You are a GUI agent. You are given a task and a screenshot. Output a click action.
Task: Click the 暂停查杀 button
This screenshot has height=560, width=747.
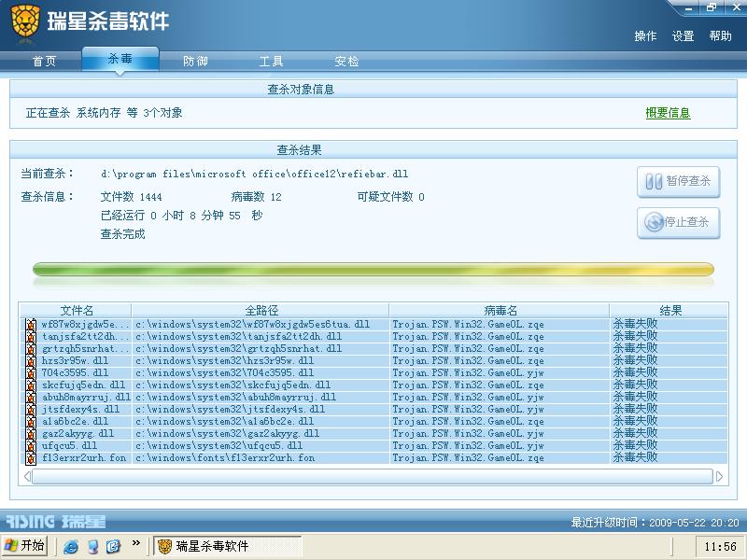pos(679,181)
